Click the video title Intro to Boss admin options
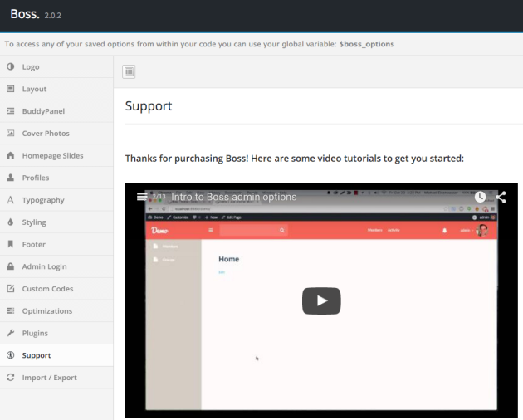Screen dimensions: 523x420 point(234,197)
